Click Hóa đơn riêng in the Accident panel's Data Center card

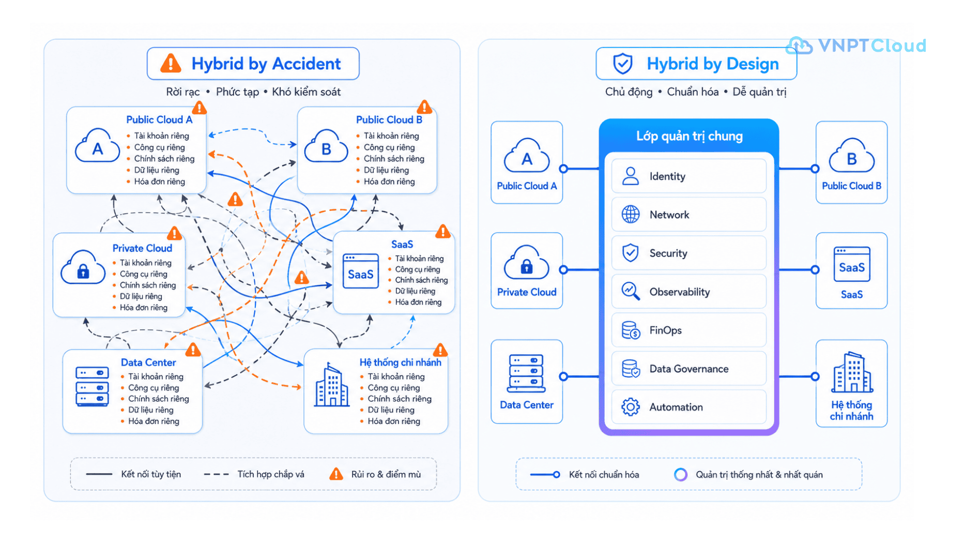(154, 421)
